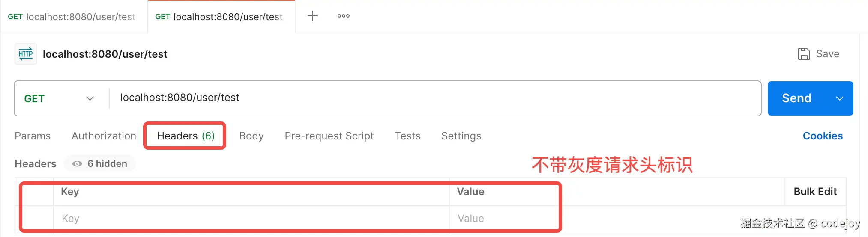Screen dimensions: 868x237
Task: Switch to the Params tab
Action: click(x=33, y=136)
